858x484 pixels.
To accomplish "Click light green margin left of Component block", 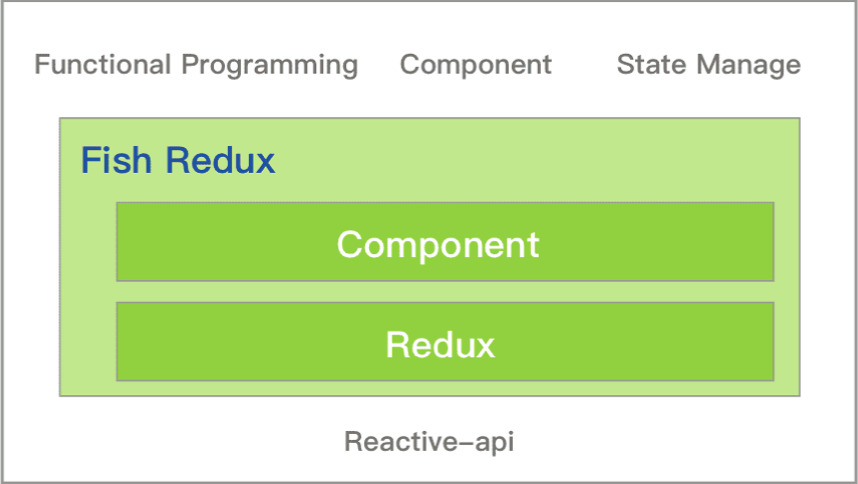I will point(88,242).
